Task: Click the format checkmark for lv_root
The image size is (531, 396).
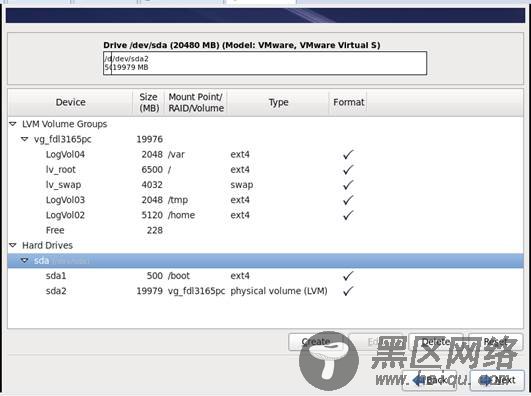Action: pos(348,170)
